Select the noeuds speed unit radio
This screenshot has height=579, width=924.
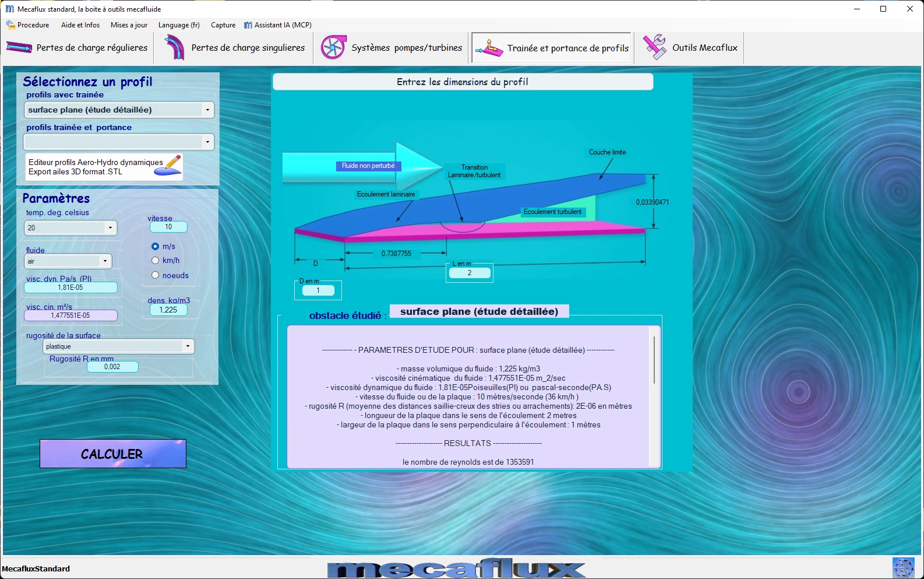pyautogui.click(x=155, y=275)
